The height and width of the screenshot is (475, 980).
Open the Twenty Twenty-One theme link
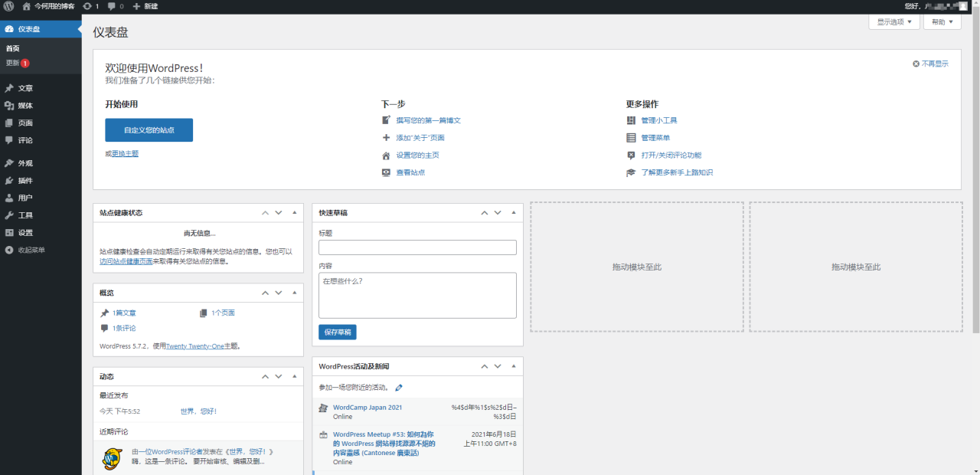pyautogui.click(x=195, y=346)
